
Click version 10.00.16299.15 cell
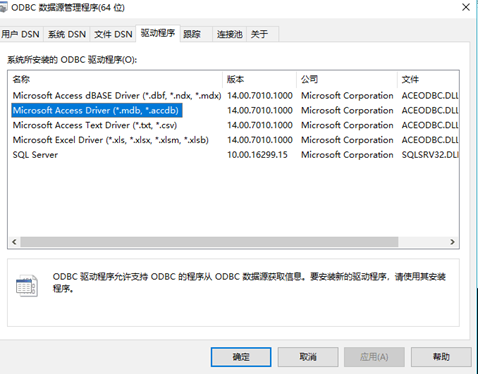(x=257, y=155)
